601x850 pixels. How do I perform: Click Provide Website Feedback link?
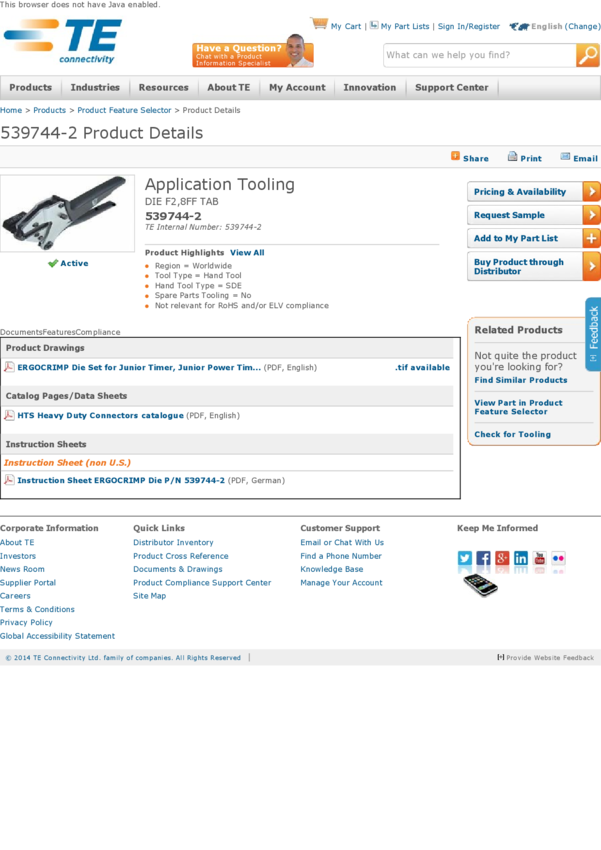click(546, 658)
